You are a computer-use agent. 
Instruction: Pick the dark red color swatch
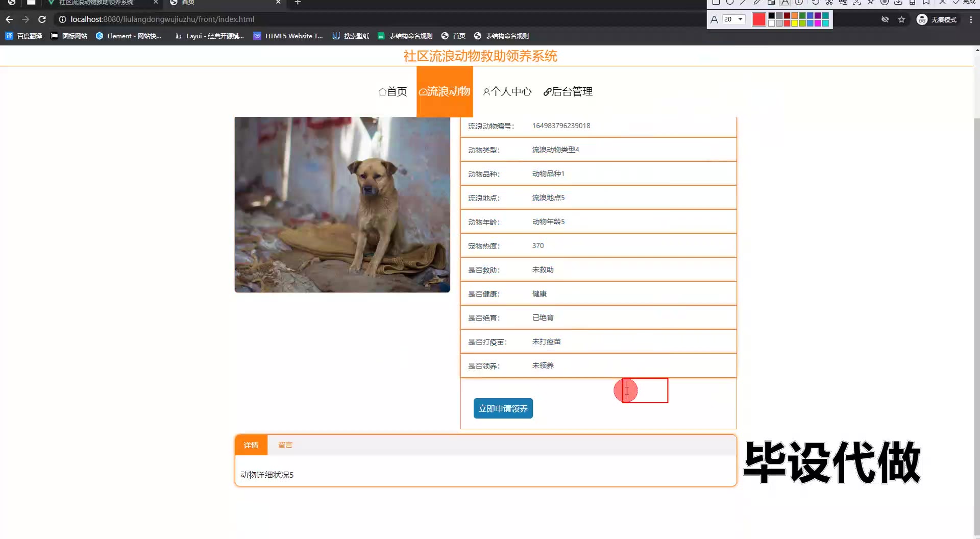(x=787, y=16)
